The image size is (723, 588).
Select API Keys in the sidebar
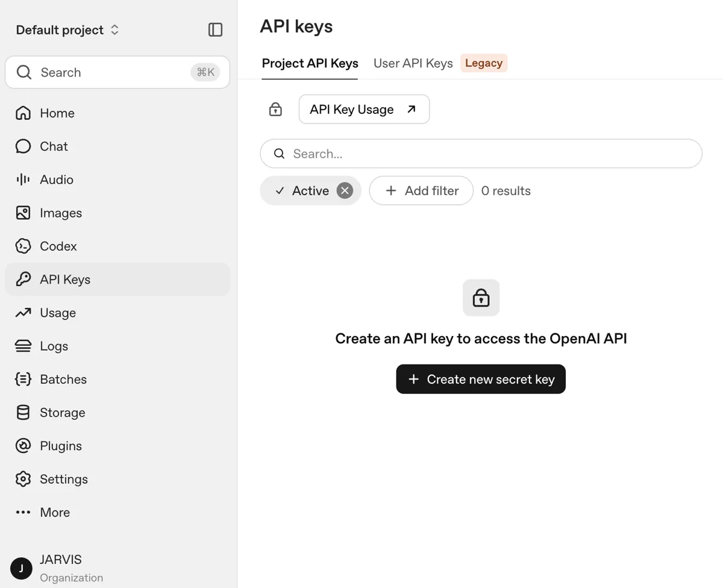[x=117, y=279]
